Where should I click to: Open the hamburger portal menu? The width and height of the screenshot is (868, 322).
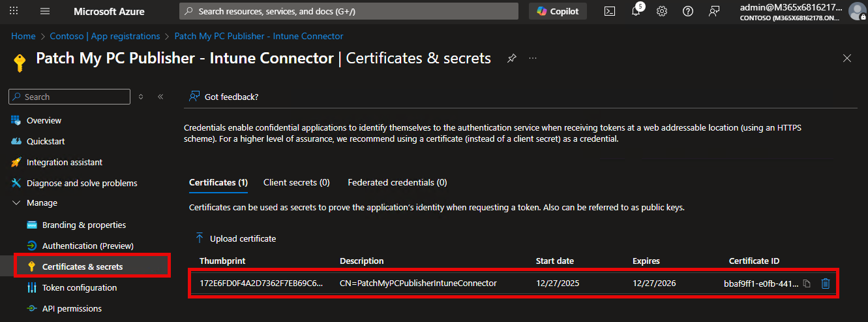coord(45,11)
